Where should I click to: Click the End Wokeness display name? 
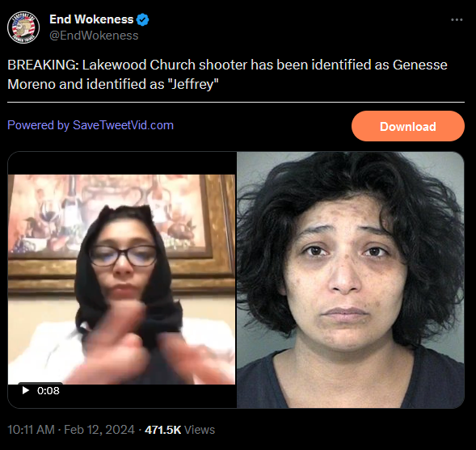91,19
